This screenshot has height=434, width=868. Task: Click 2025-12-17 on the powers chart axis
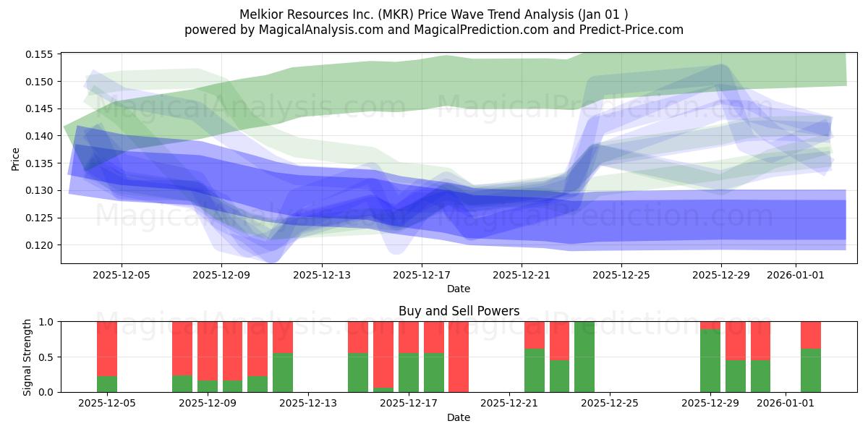(409, 404)
